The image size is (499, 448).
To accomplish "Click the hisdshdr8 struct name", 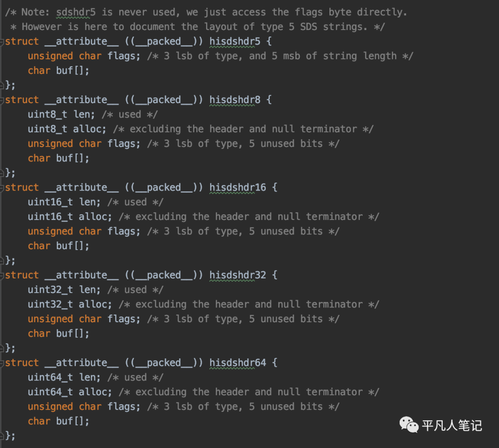I will tap(235, 100).
